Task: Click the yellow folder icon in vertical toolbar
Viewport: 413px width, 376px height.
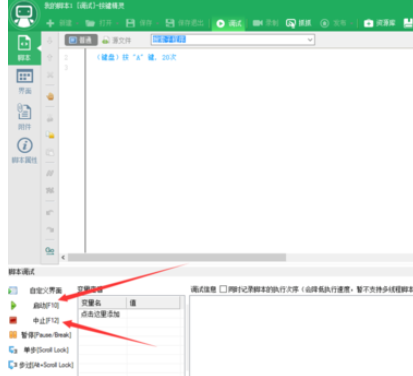Action: 50,135
